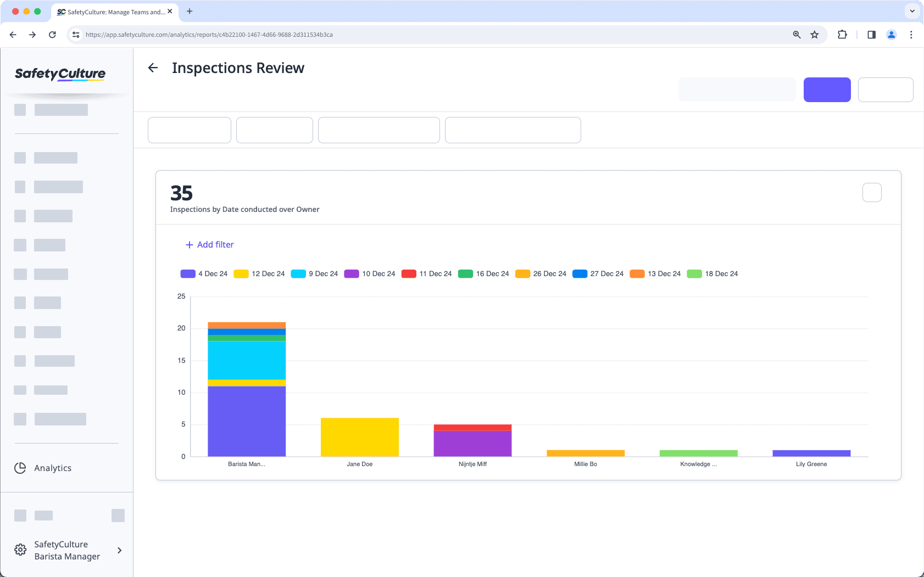The height and width of the screenshot is (577, 924).
Task: Click the profile avatar icon in browser toolbar
Action: coord(891,34)
